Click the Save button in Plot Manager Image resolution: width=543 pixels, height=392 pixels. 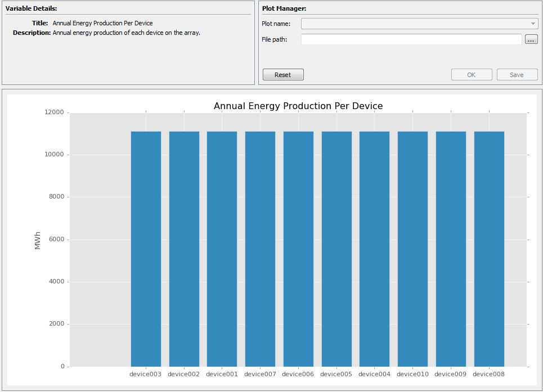click(517, 75)
